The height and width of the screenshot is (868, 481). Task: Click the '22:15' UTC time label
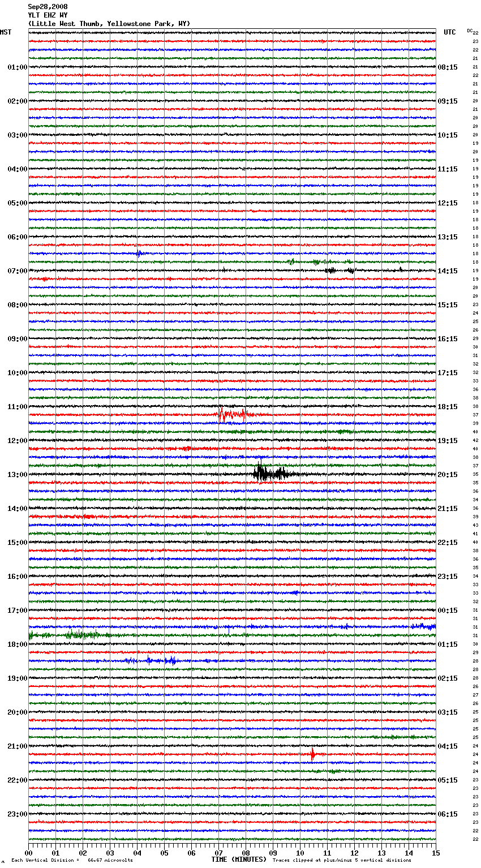(x=448, y=543)
